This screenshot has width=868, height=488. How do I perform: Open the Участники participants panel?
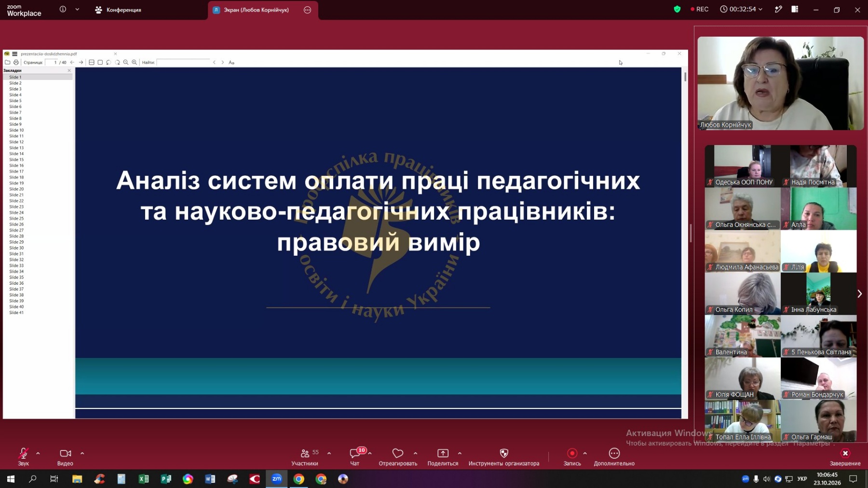305,457
